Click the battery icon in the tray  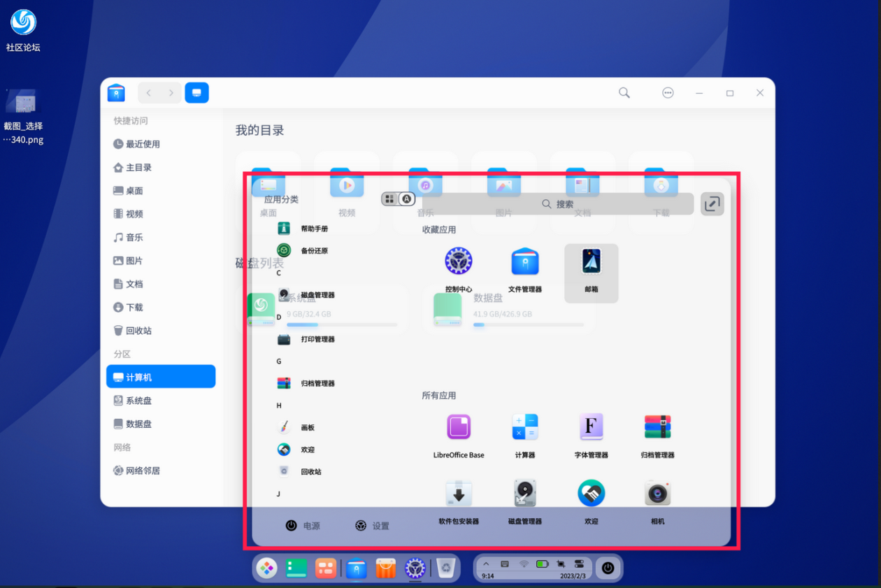[x=542, y=564]
